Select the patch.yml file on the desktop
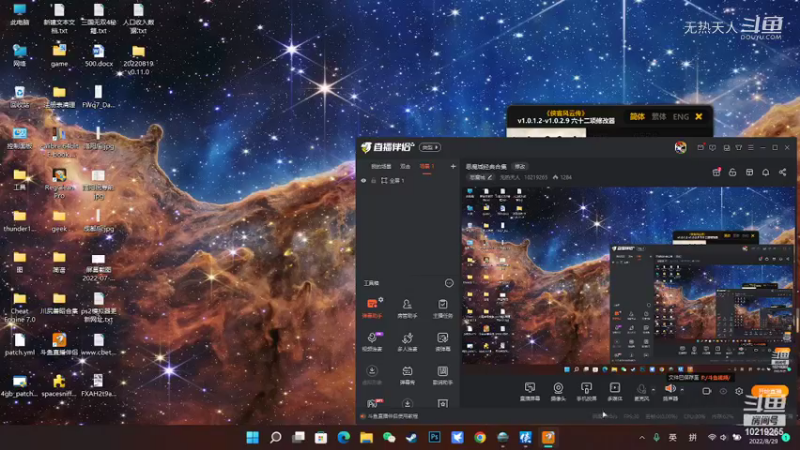 tap(20, 344)
